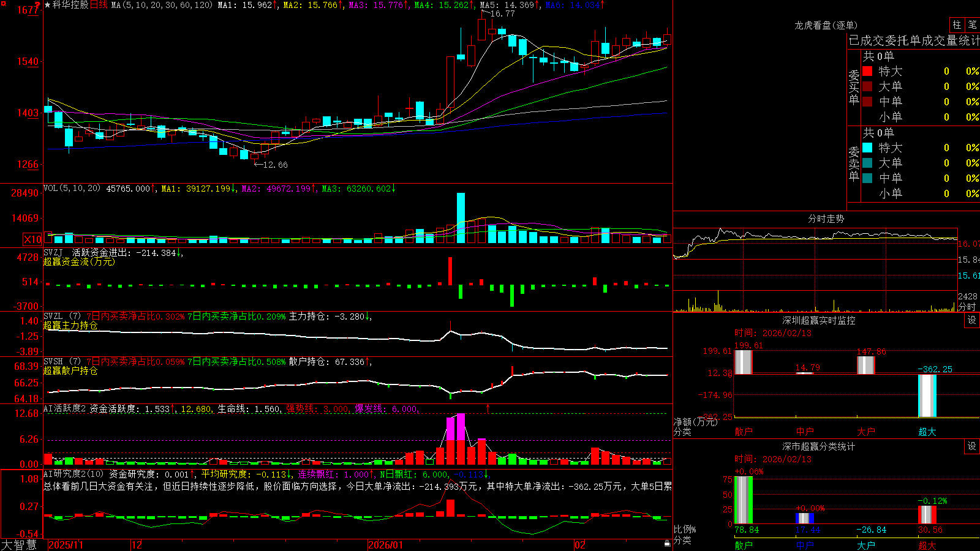Click the lock icon on the timeline bar
Image resolution: width=980 pixels, height=551 pixels.
point(667,543)
